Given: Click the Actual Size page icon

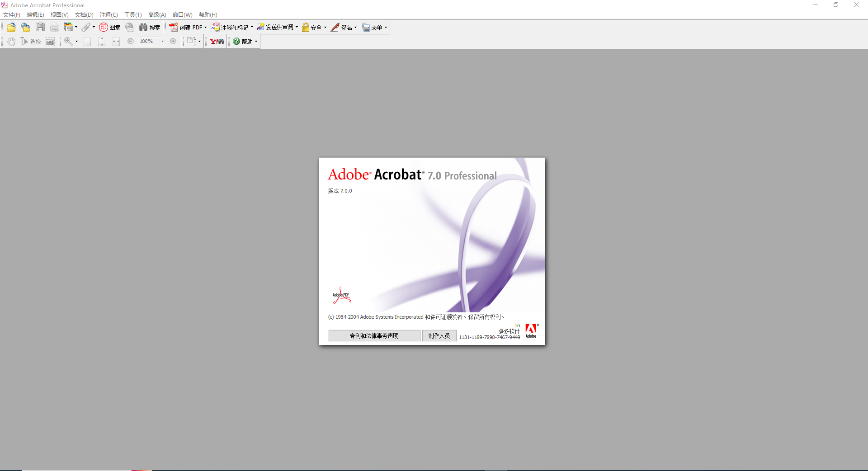Looking at the screenshot, I should (87, 42).
